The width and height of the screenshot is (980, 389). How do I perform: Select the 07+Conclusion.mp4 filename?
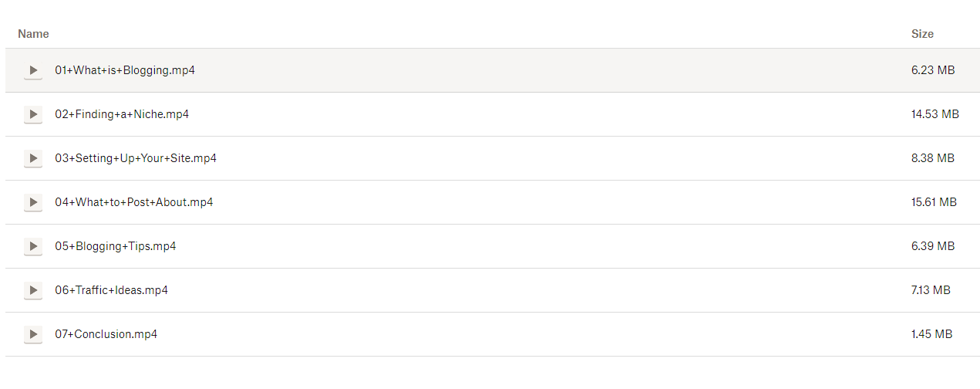[x=106, y=334]
